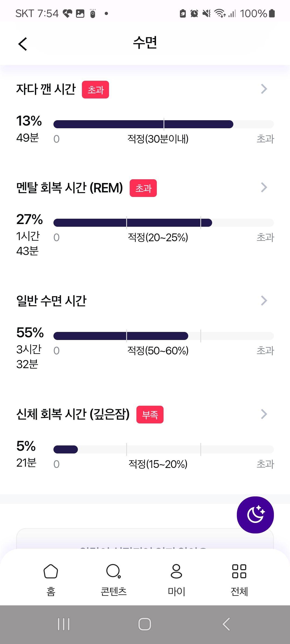The height and width of the screenshot is (644, 290).
Task: Tap Android home navigation button
Action: [x=145, y=624]
